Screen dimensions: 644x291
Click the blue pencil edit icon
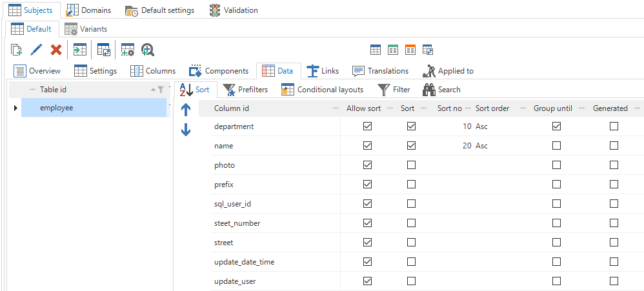click(x=36, y=50)
